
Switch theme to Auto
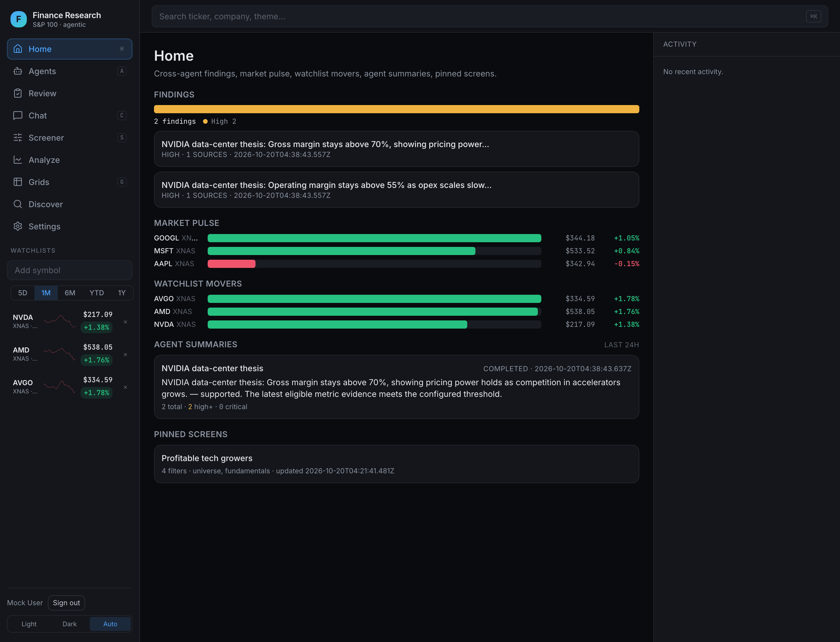110,624
